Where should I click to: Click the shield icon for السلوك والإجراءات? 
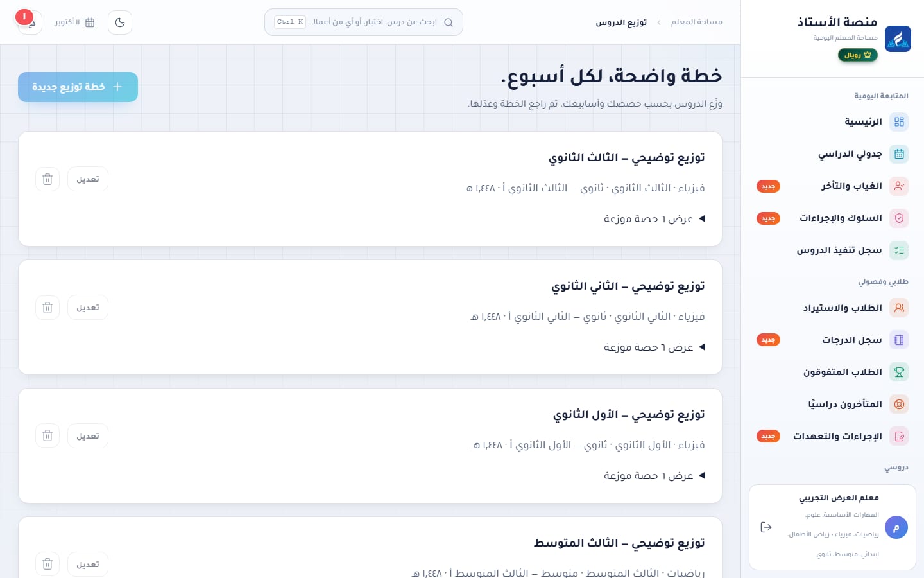coord(899,218)
